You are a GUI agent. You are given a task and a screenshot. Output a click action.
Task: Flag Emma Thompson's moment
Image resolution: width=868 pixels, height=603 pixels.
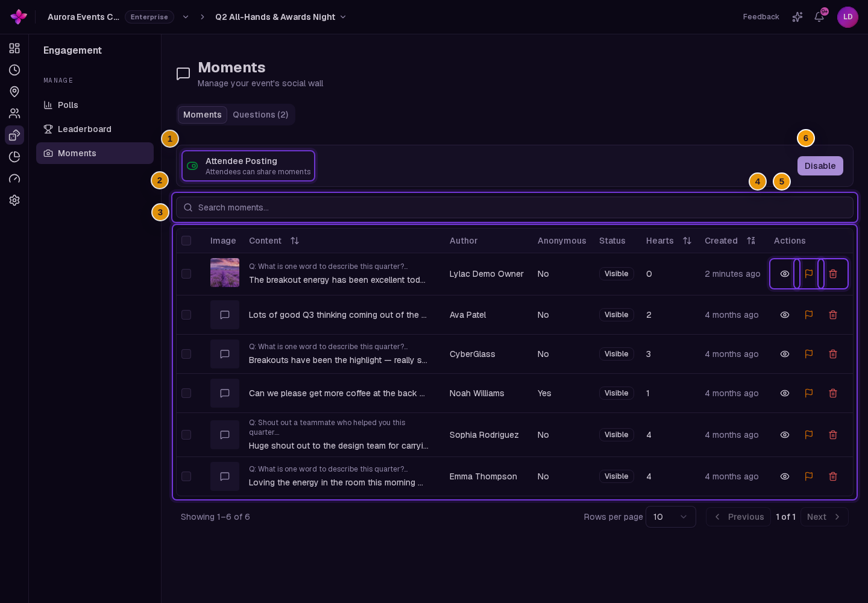point(809,476)
